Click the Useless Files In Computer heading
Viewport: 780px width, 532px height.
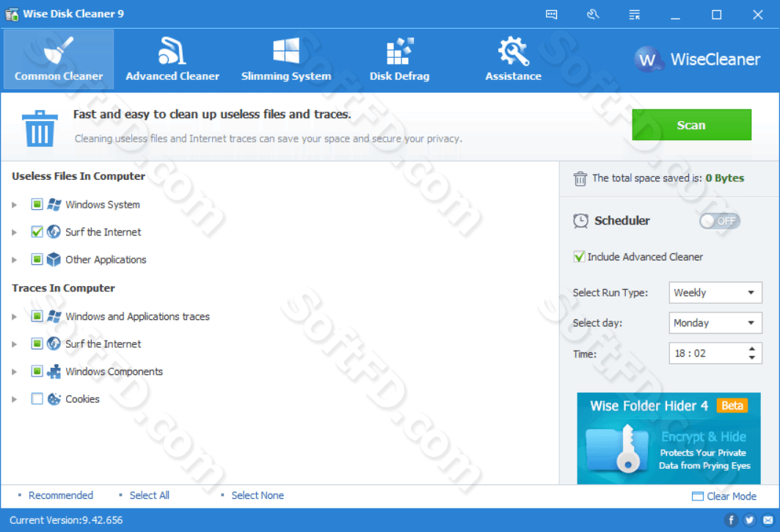79,176
